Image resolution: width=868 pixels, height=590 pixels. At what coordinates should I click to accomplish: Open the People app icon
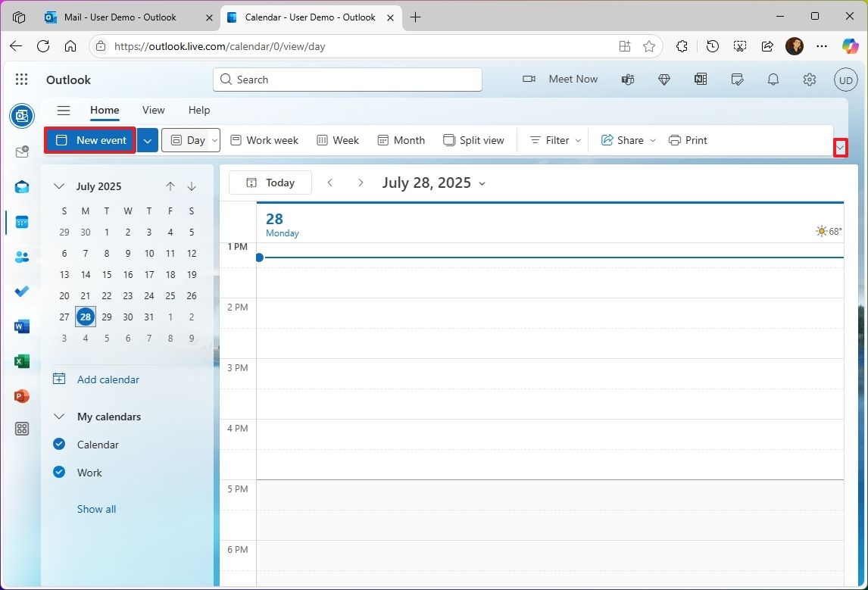tap(21, 257)
